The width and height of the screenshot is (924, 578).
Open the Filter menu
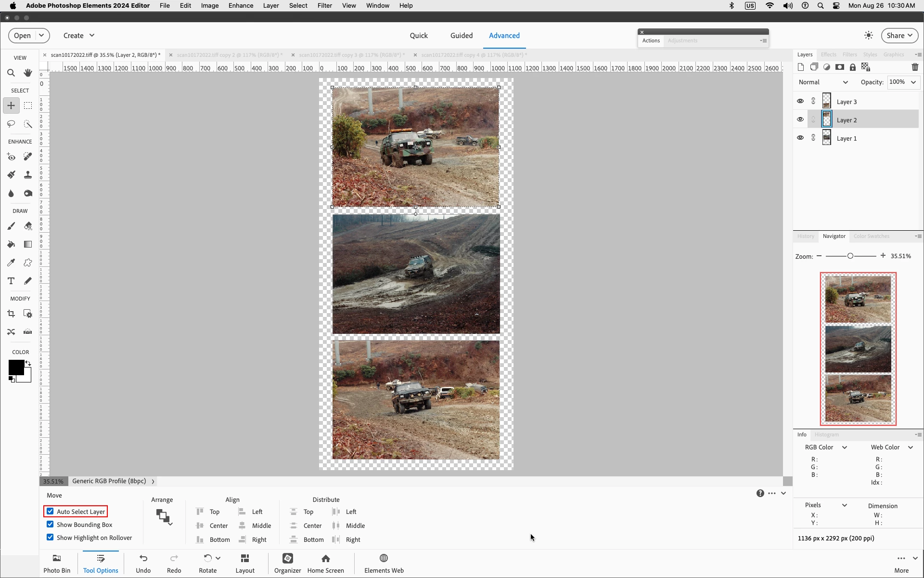click(324, 6)
